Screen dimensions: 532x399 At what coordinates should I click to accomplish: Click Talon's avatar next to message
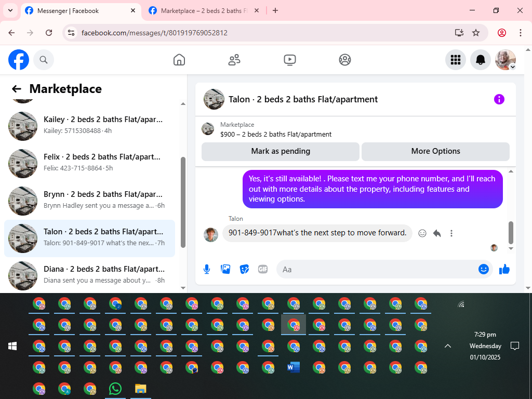[211, 235]
